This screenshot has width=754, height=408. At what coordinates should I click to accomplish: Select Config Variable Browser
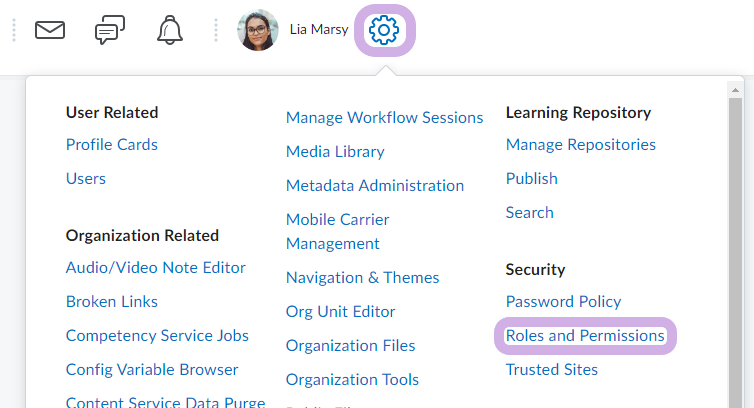tap(152, 370)
